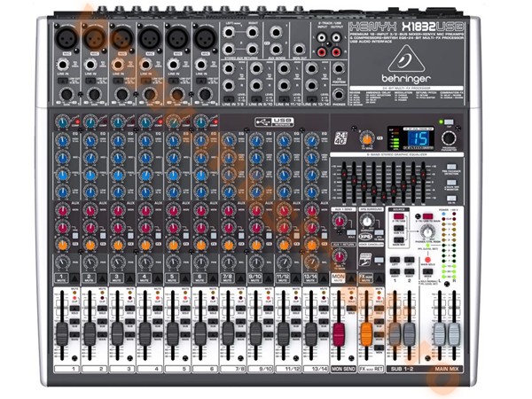Toggle XPQ to Main switch
Screen dimensions: 532x399
point(379,232)
